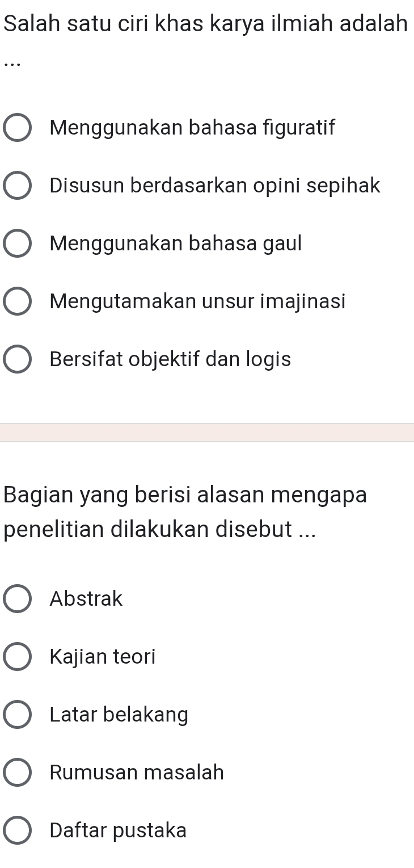Select radio circle next to 'Latar belakang'
Viewport: 414px width, 868px height.
click(x=18, y=715)
